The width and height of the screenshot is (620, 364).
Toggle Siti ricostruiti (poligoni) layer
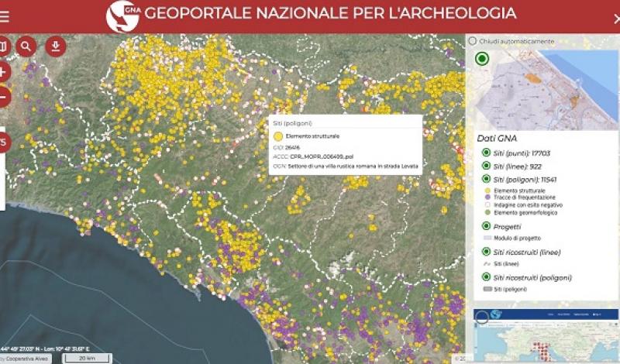pyautogui.click(x=486, y=277)
